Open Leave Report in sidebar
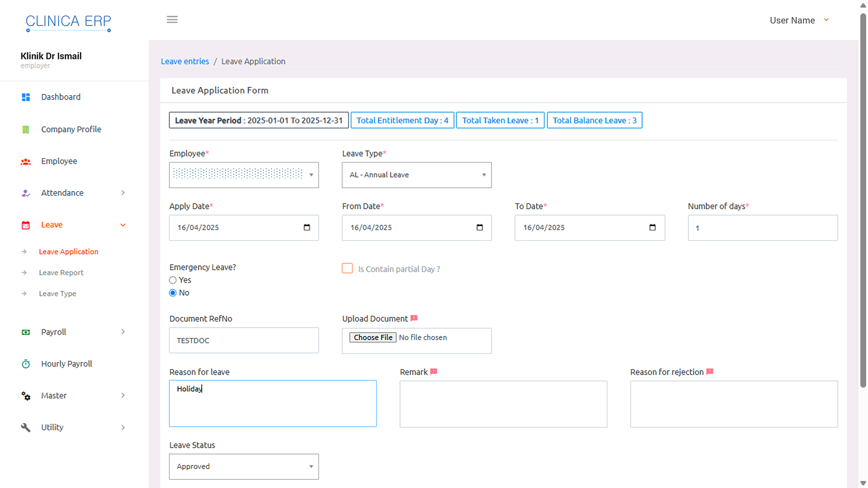The height and width of the screenshot is (488, 868). [61, 273]
